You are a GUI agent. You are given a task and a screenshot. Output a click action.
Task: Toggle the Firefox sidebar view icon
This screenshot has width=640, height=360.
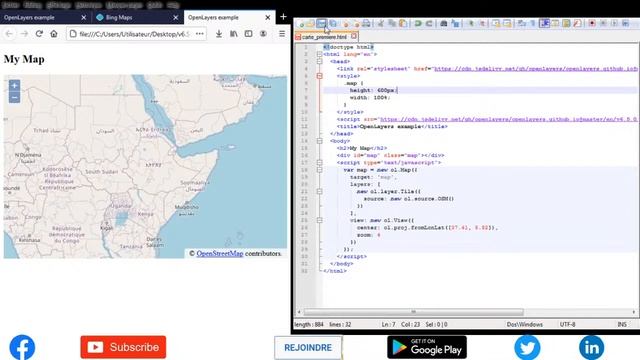click(248, 34)
